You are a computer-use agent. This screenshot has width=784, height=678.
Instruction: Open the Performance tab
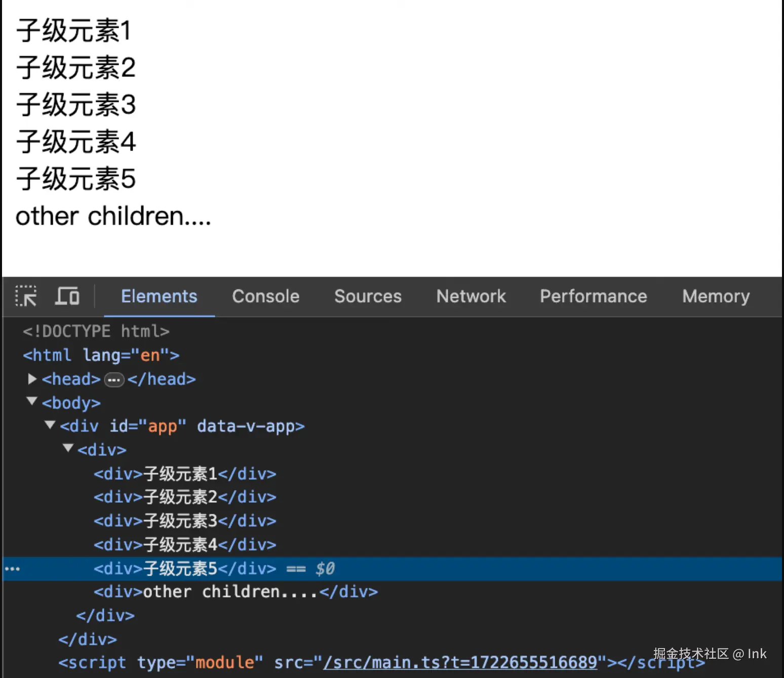[593, 296]
